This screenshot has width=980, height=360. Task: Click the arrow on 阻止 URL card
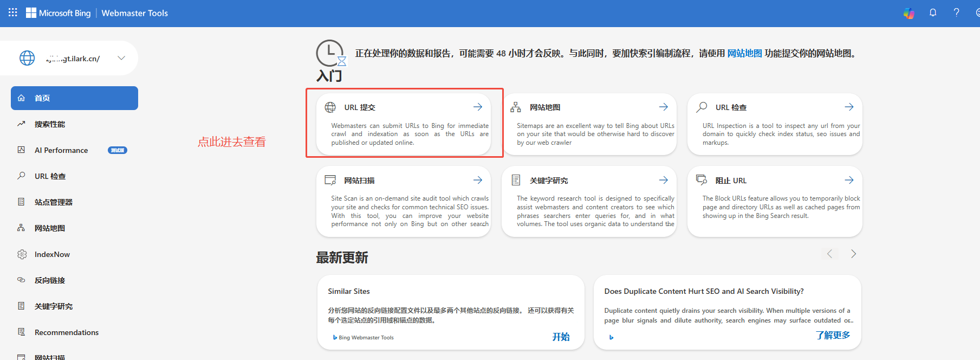(849, 180)
